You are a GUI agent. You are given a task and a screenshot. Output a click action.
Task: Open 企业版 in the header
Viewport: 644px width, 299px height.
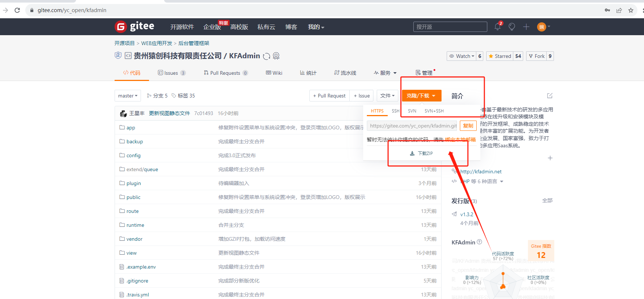pos(212,27)
